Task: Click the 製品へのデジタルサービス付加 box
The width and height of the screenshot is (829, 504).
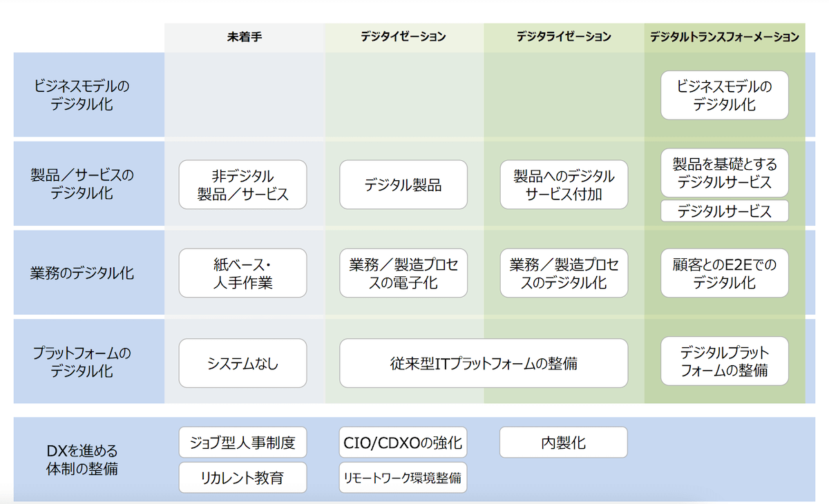Action: 564,185
